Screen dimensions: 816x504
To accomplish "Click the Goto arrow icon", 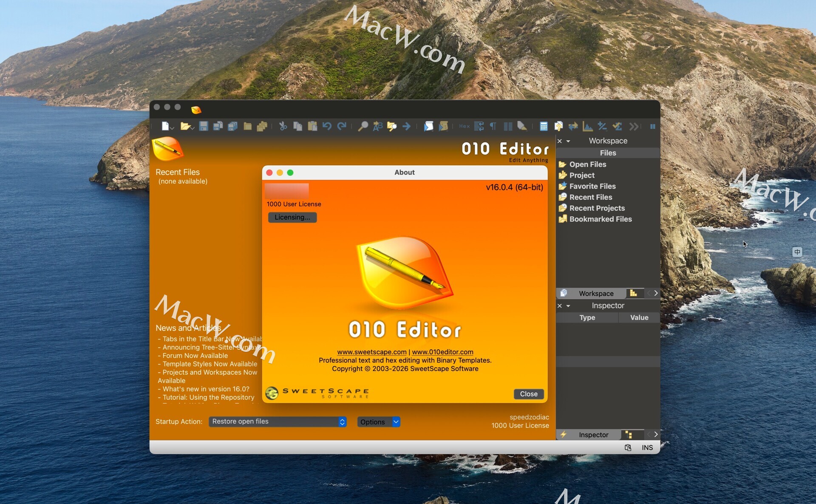I will click(407, 126).
